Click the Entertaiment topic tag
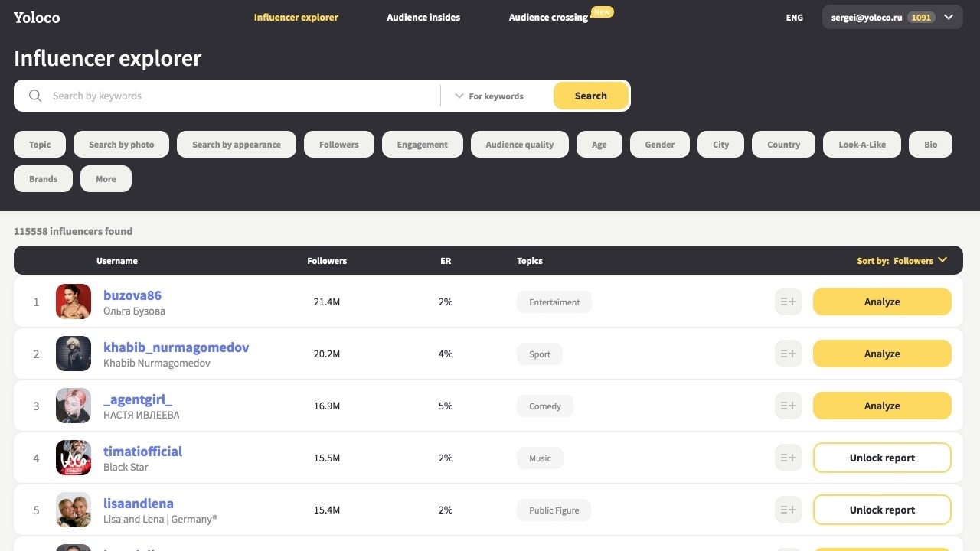980x551 pixels. [x=554, y=302]
